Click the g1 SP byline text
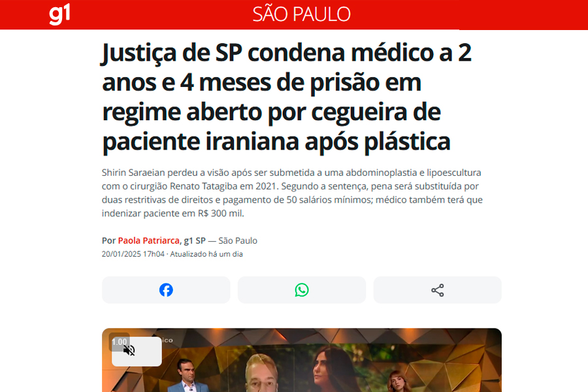 [195, 240]
